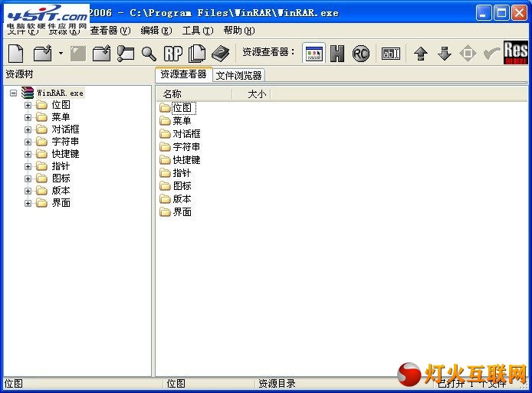The image size is (532, 393).
Task: Open the 查看器(V) menu
Action: 110,31
